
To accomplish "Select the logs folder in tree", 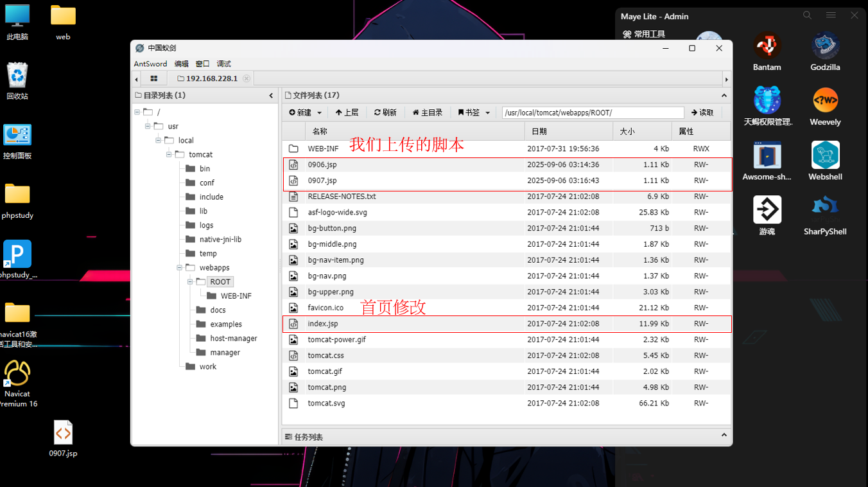I will pos(206,225).
